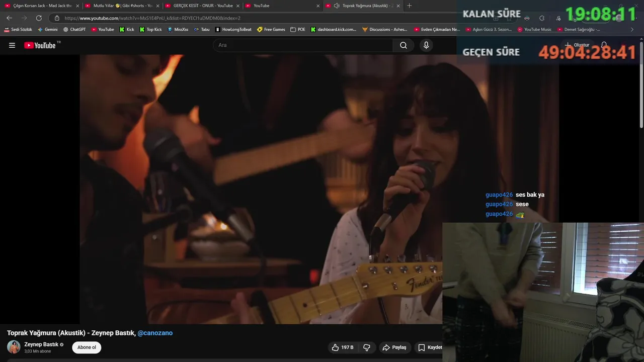Click the site info lock icon

click(x=57, y=18)
